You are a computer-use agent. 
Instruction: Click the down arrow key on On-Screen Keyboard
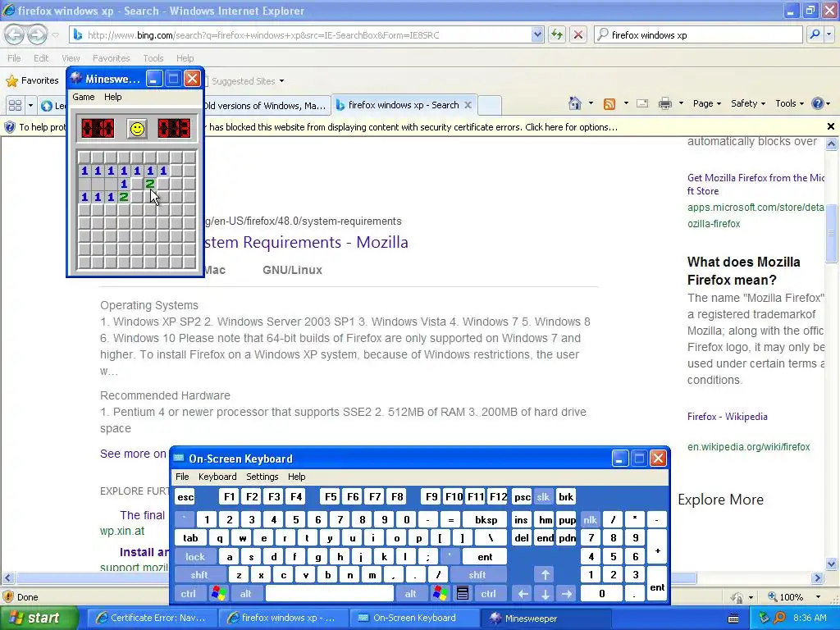[x=545, y=593]
